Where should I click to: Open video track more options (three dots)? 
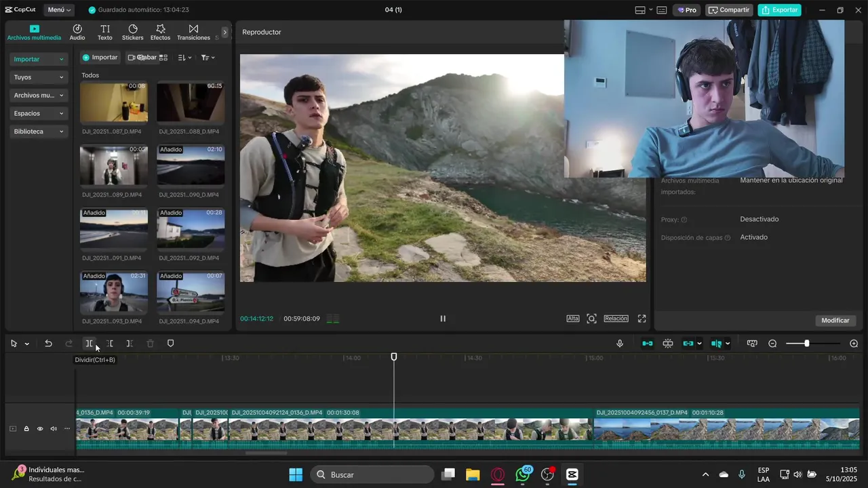(x=67, y=428)
